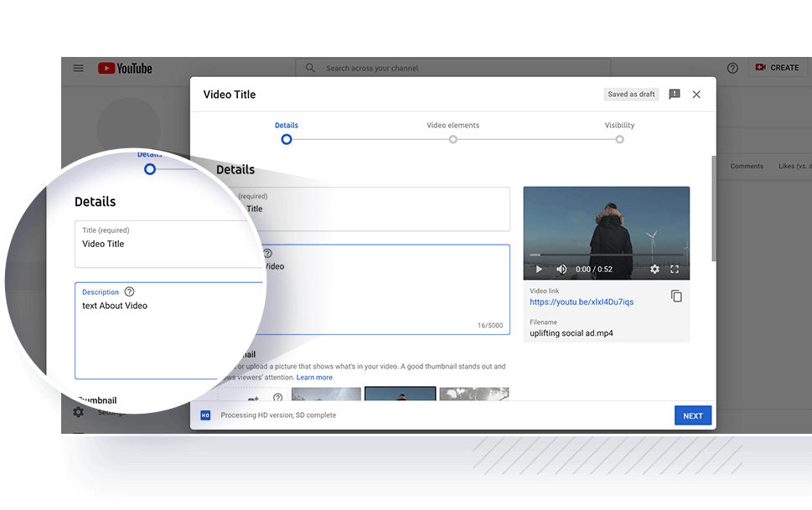The width and height of the screenshot is (812, 510).
Task: Select the Details step
Action: coord(287,139)
